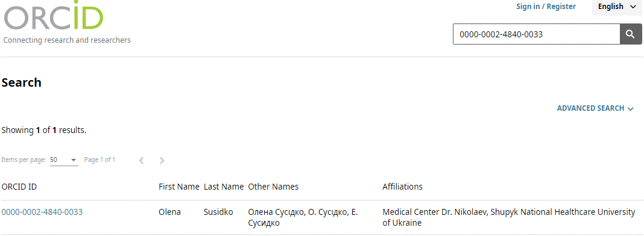
Task: Click the Connecting research and researchers tagline
Action: click(x=67, y=40)
